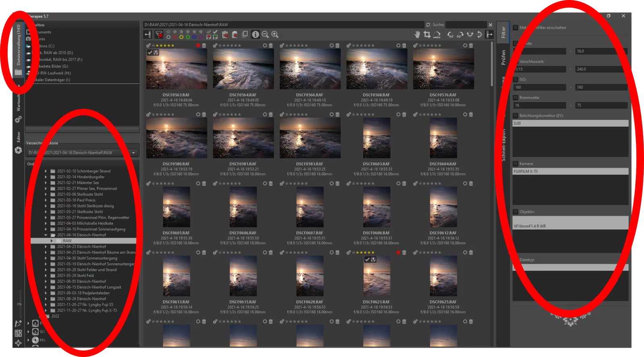Expand the 2021-03-16 Paul Praxis folder
Screen dimensions: 644x357
click(45, 200)
